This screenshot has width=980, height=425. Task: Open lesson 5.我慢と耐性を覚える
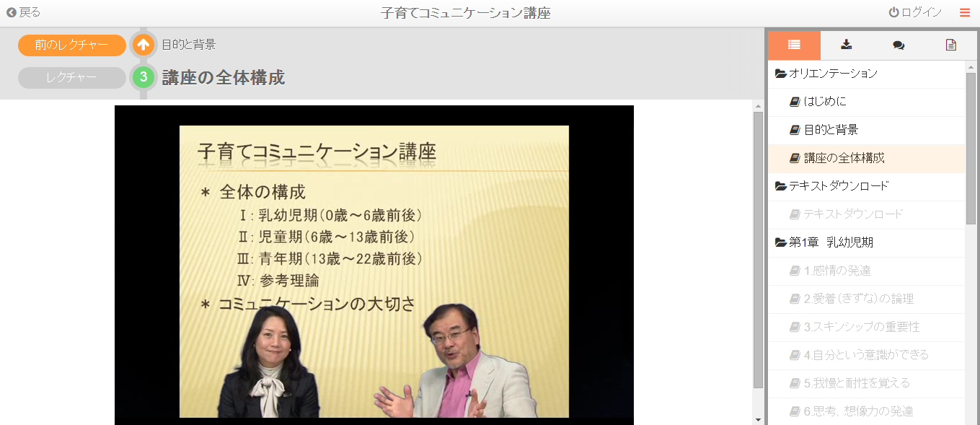[x=867, y=383]
